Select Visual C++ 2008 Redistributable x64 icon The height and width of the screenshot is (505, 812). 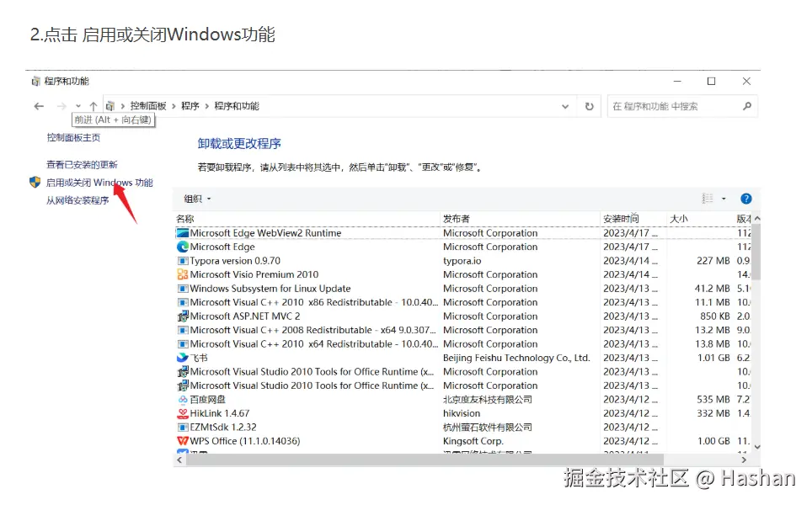182,330
